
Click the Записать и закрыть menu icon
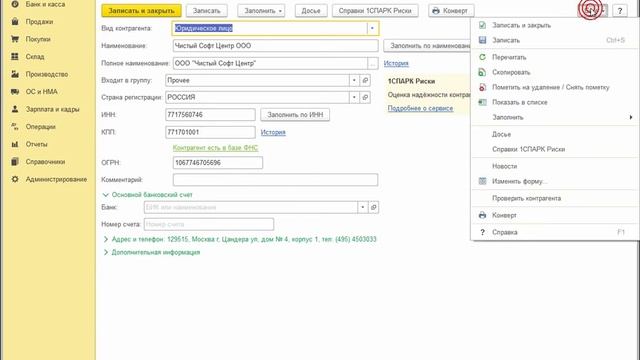point(482,25)
